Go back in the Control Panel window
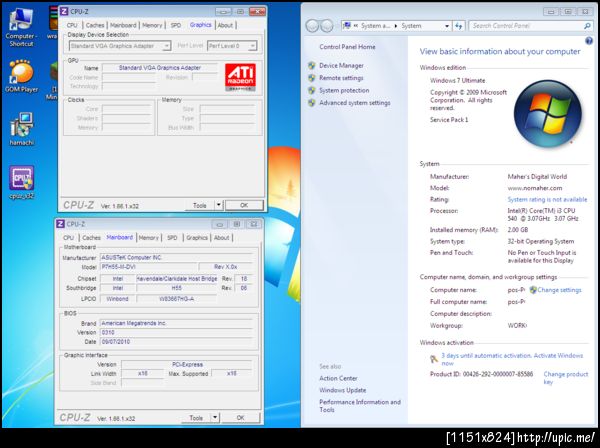The height and width of the screenshot is (448, 600). 312,26
